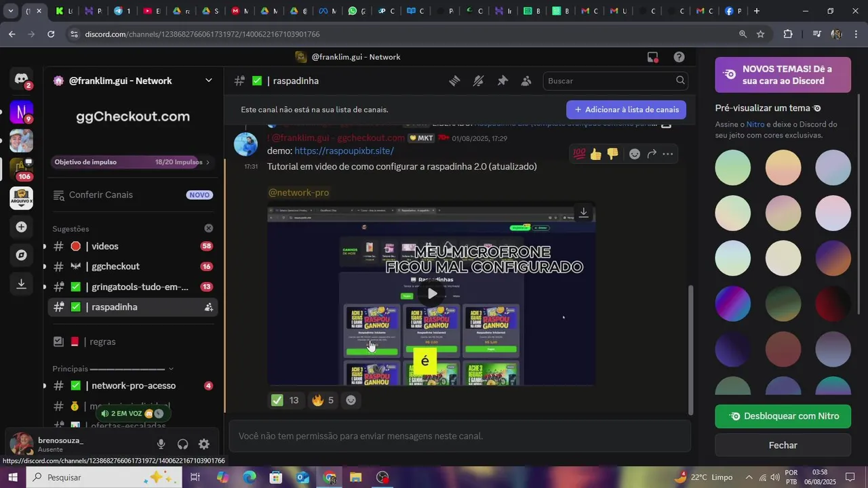Open Microsoft Edge from taskbar
Screen dimensions: 868x488
[249, 477]
